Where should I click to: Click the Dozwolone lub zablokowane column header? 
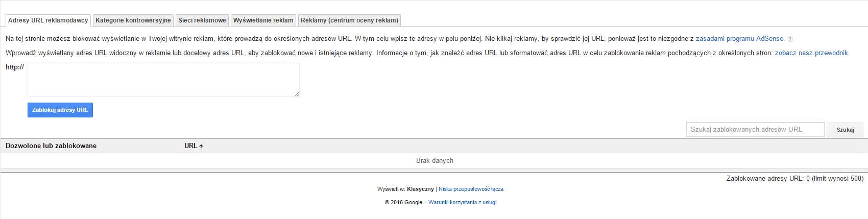[x=51, y=146]
